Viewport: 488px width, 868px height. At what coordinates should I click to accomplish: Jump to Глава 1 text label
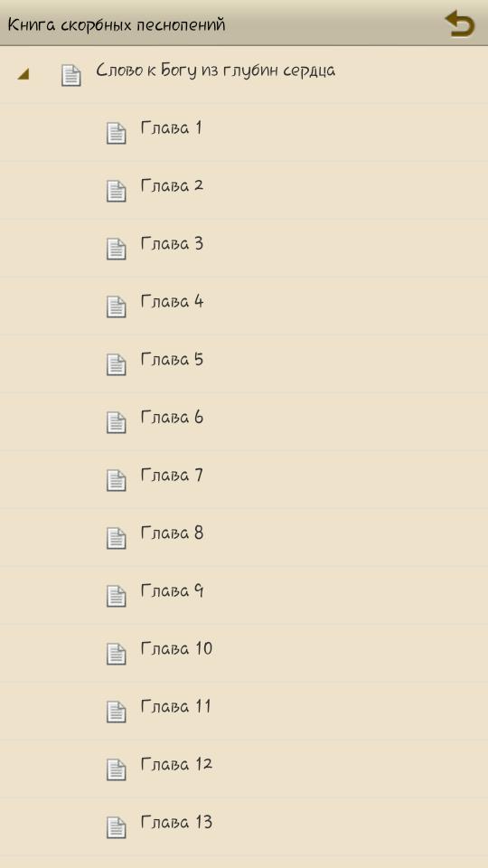[171, 127]
